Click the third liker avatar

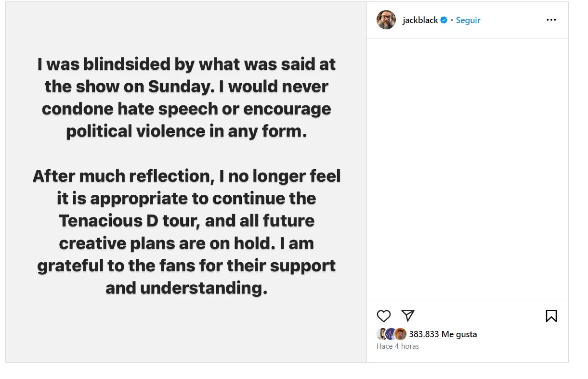(400, 334)
